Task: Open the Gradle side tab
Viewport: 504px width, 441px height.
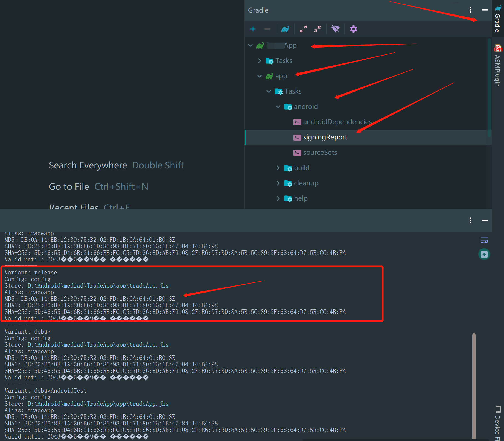Action: point(498,19)
